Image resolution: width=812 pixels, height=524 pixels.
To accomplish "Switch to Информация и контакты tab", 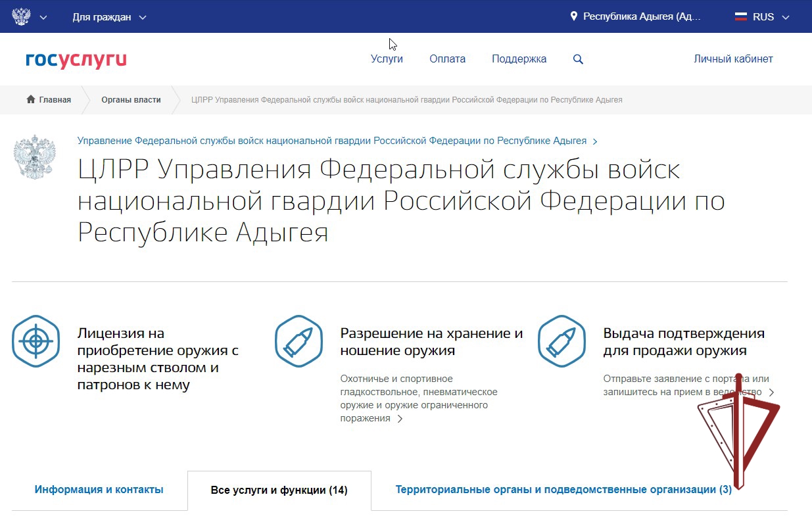I will [99, 490].
